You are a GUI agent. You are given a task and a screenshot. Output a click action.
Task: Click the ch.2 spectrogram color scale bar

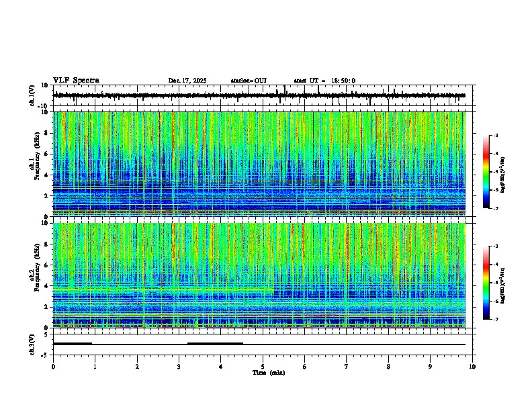(x=486, y=283)
